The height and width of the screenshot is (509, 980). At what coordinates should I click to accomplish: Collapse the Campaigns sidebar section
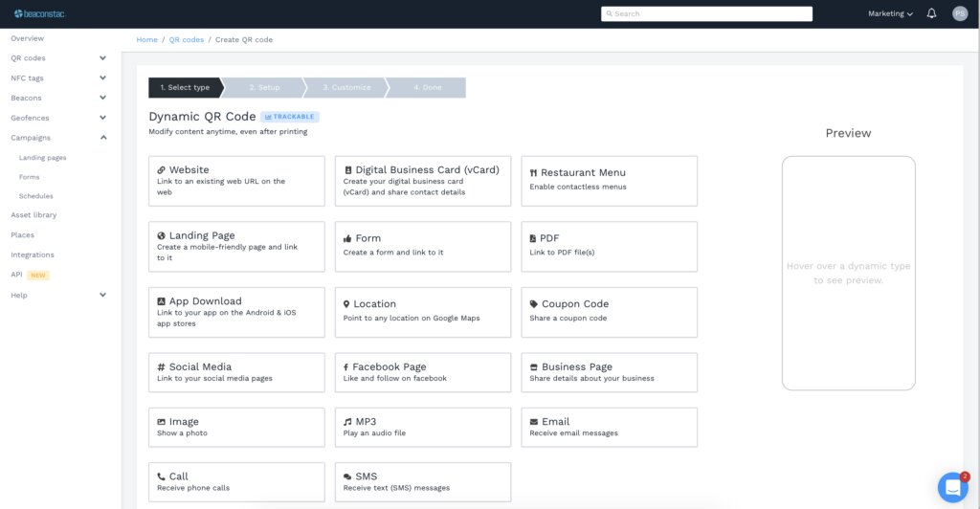point(102,138)
